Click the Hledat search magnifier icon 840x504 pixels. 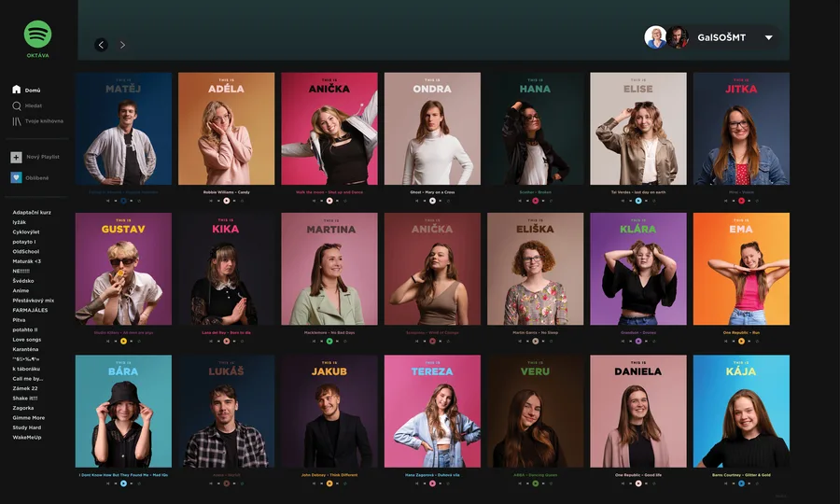(17, 106)
